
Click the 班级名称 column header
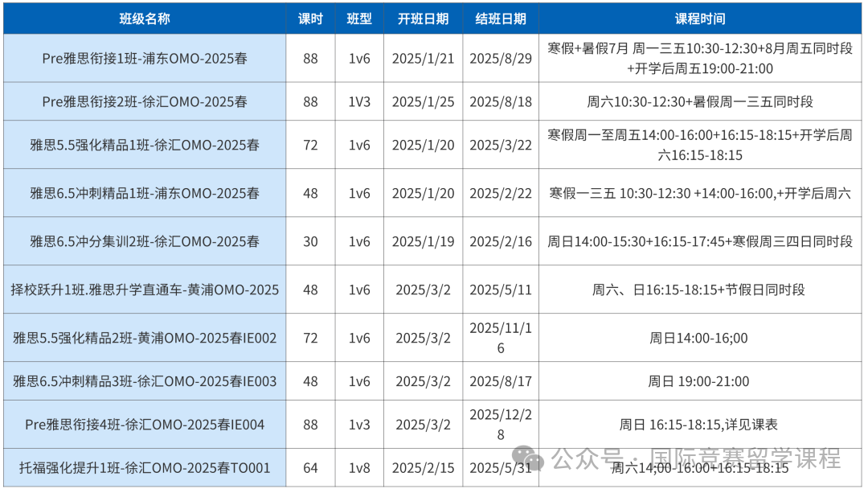click(145, 18)
